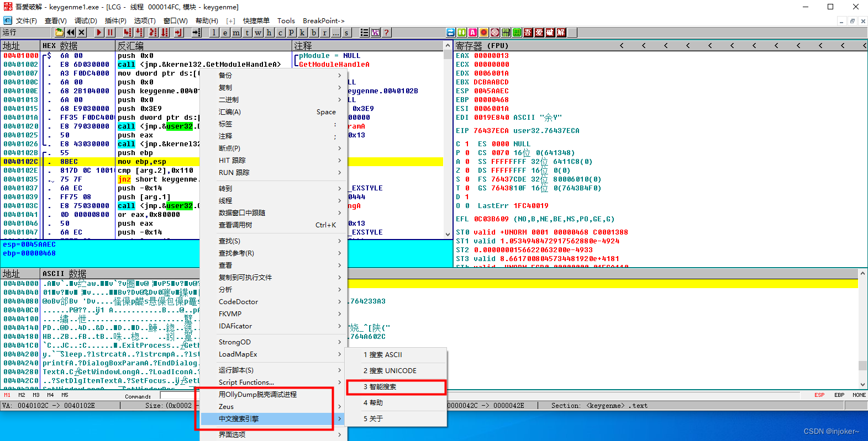Expand the 断点(P) context submenu

tap(272, 148)
